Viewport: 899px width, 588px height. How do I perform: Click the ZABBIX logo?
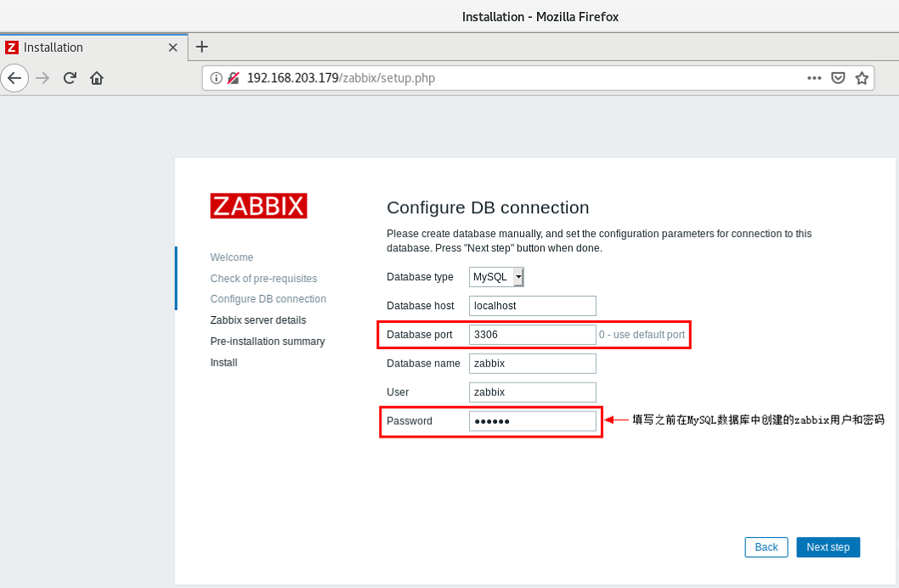point(258,206)
